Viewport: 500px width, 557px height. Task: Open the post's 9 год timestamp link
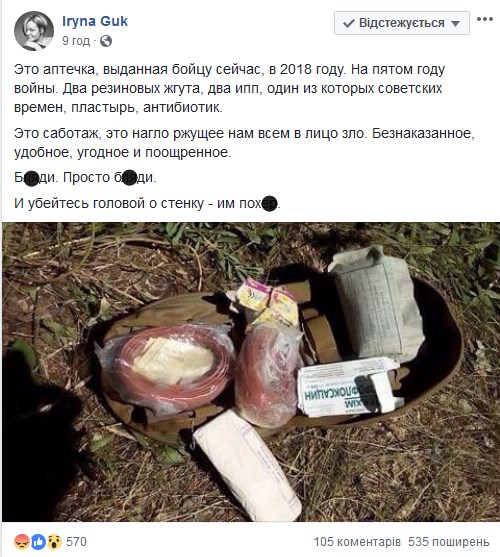(76, 41)
